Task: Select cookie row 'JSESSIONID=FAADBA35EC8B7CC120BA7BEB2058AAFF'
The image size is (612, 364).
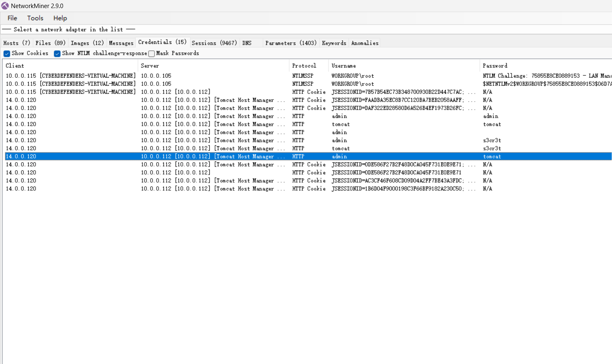Action: [308, 100]
